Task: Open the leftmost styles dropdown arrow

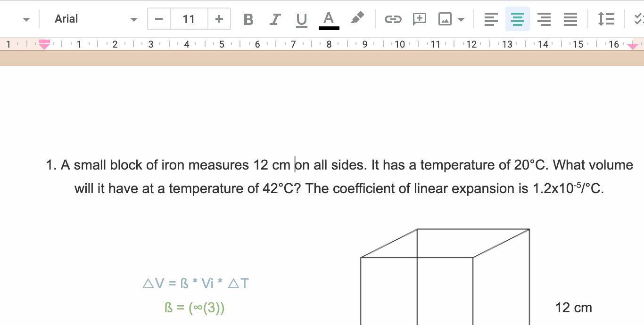Action: pos(26,19)
